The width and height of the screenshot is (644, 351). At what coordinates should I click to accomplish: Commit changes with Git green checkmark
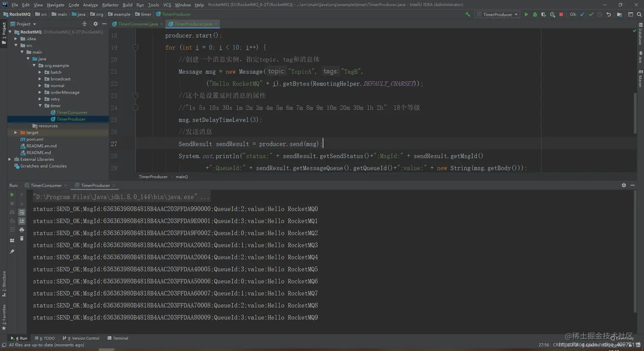coord(591,14)
